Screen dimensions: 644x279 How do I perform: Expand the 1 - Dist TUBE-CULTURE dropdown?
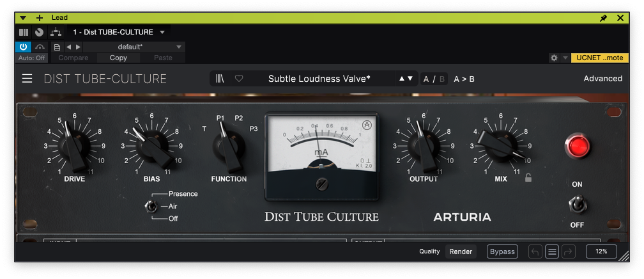[162, 32]
